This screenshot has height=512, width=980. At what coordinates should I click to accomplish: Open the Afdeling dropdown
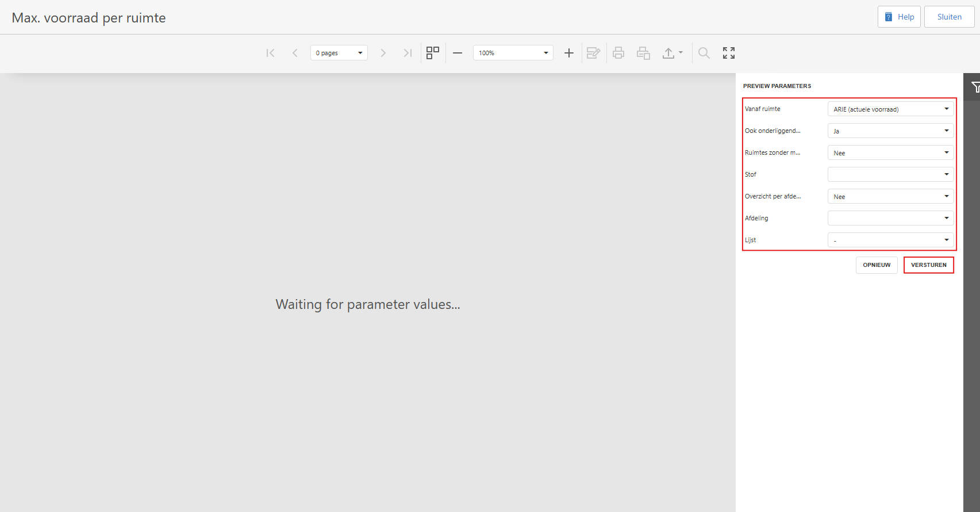890,218
